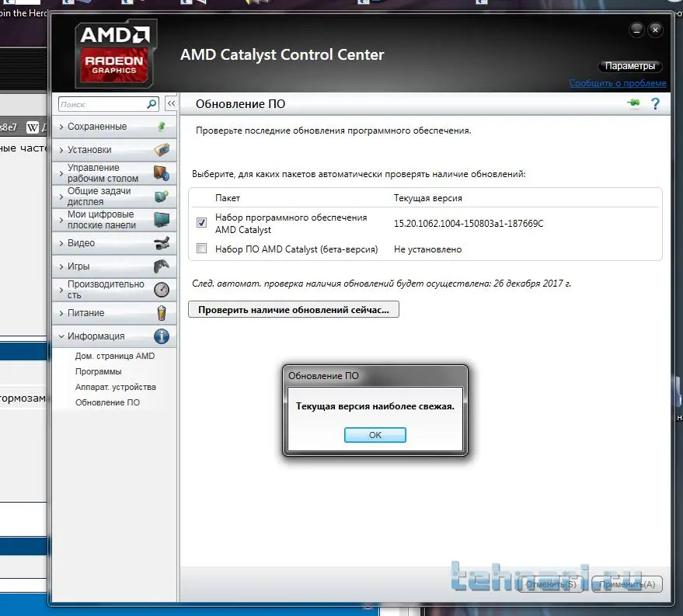
Task: Open the Параметры menu button
Action: point(630,66)
